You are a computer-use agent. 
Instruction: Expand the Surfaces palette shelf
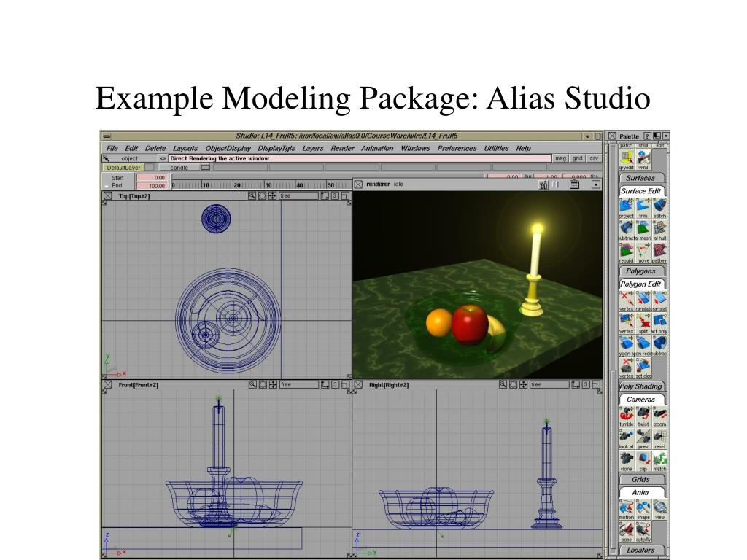click(640, 178)
